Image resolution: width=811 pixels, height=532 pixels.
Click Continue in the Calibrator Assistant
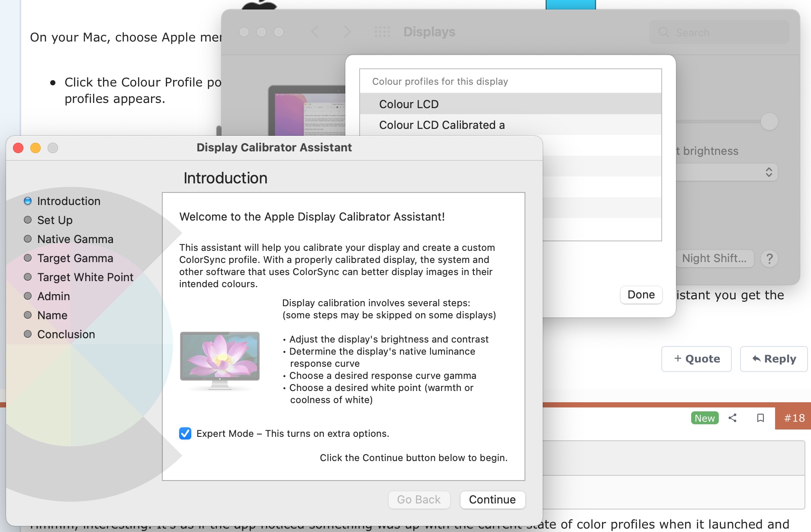coord(492,500)
